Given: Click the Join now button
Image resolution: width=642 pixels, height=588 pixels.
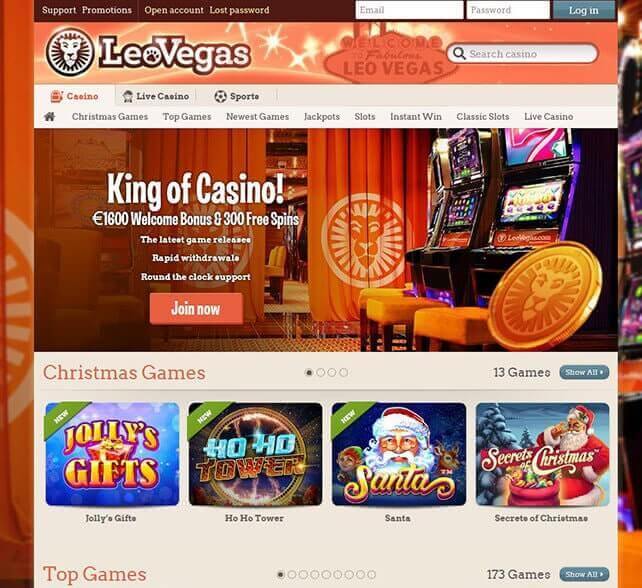Looking at the screenshot, I should tap(196, 308).
